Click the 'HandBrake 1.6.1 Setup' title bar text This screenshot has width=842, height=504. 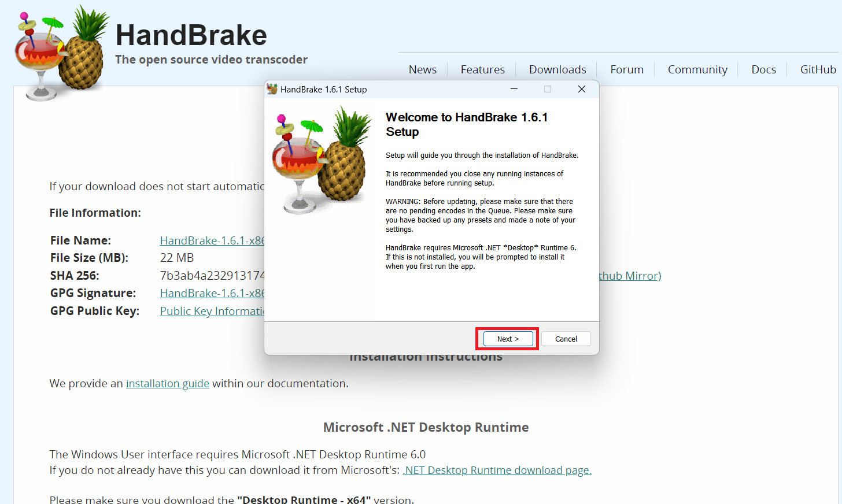(x=324, y=89)
